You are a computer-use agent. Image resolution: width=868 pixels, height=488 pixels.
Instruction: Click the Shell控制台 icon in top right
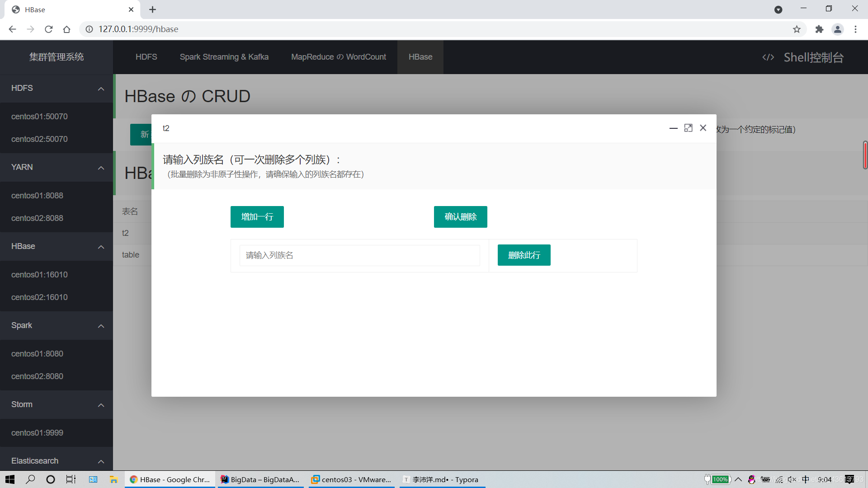(768, 56)
